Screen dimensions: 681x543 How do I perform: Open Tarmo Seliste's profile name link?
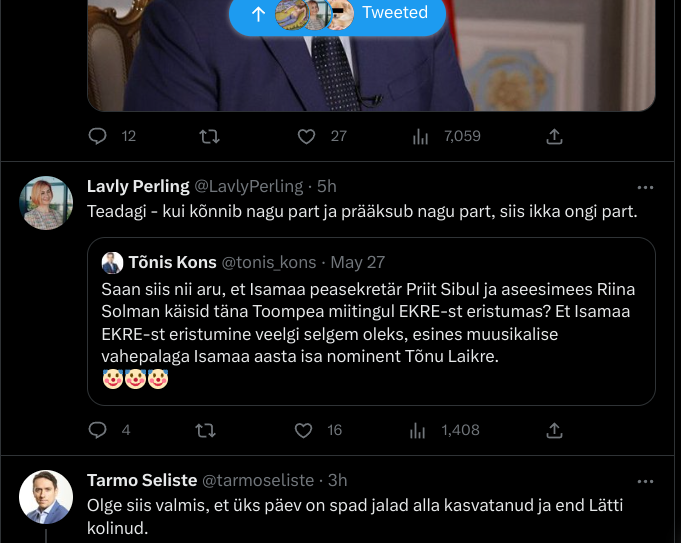pyautogui.click(x=140, y=480)
